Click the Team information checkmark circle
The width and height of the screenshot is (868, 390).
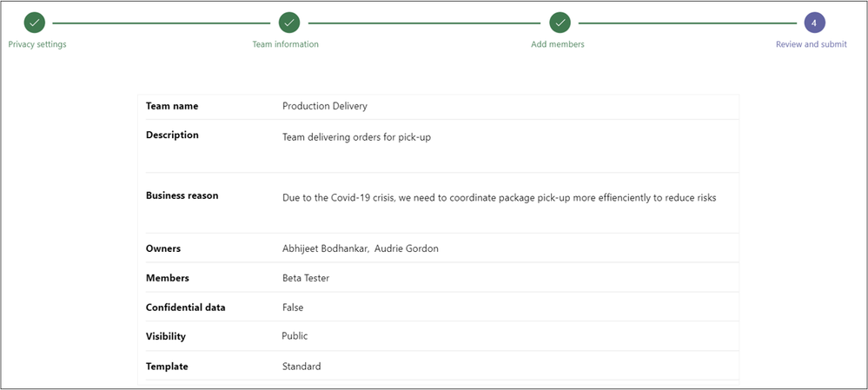click(289, 23)
